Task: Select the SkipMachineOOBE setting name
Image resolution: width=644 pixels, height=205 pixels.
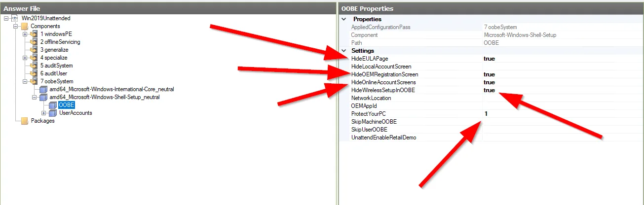Action: click(x=374, y=122)
